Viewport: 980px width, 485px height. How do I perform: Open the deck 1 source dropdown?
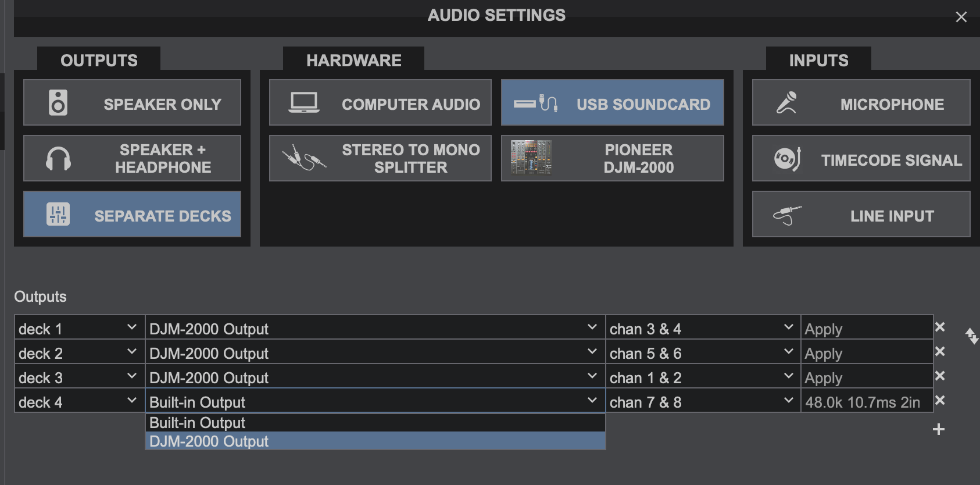pyautogui.click(x=80, y=327)
